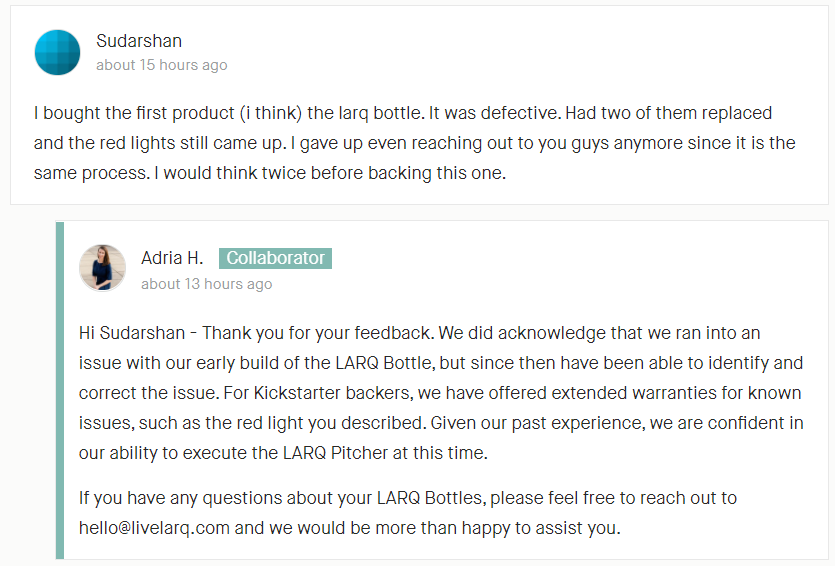The height and width of the screenshot is (566, 835).
Task: Open the 'about 15 hours ago' timestamp
Action: pyautogui.click(x=161, y=65)
